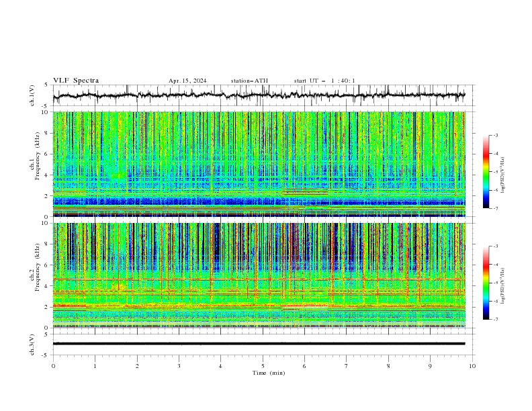Click inside the ch.1 spectrogram panel

point(259,164)
